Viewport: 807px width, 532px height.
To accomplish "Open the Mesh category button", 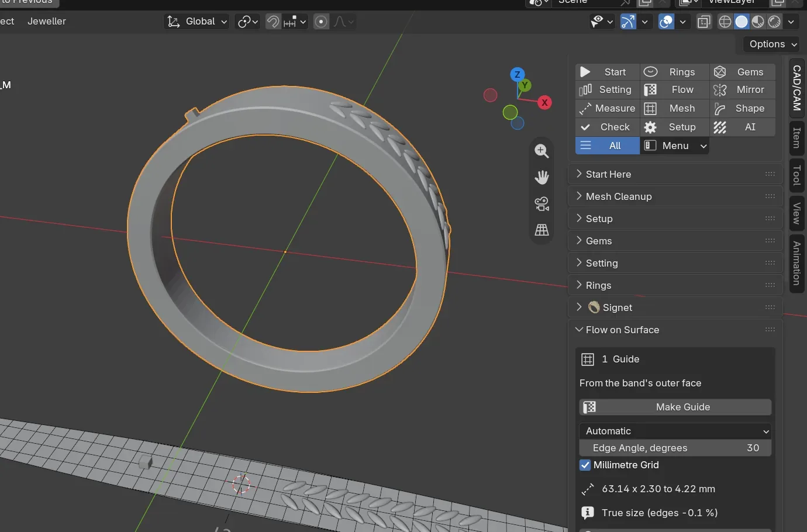I will [674, 109].
